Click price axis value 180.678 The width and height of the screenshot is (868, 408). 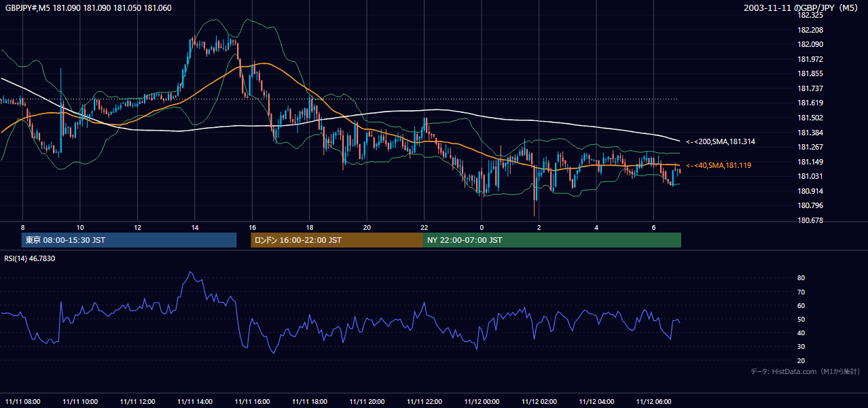coord(810,220)
